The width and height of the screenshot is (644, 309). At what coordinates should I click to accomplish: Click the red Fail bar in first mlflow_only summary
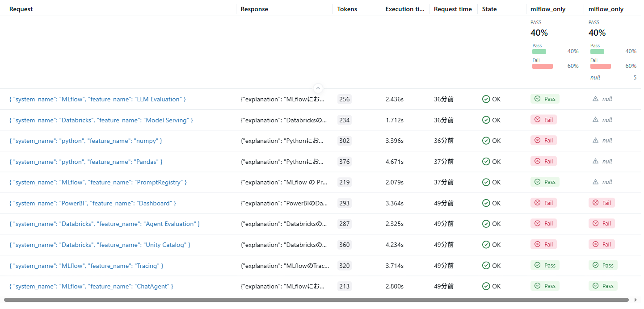coord(543,66)
